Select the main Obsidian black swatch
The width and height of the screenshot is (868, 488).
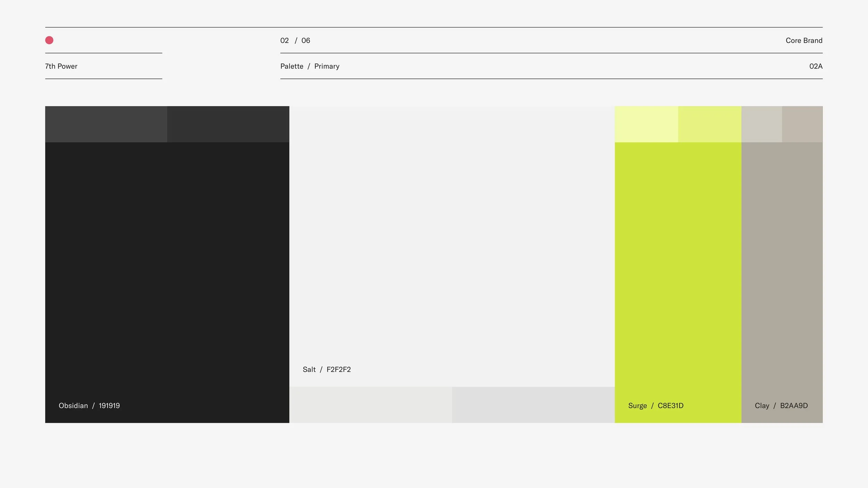(x=167, y=264)
